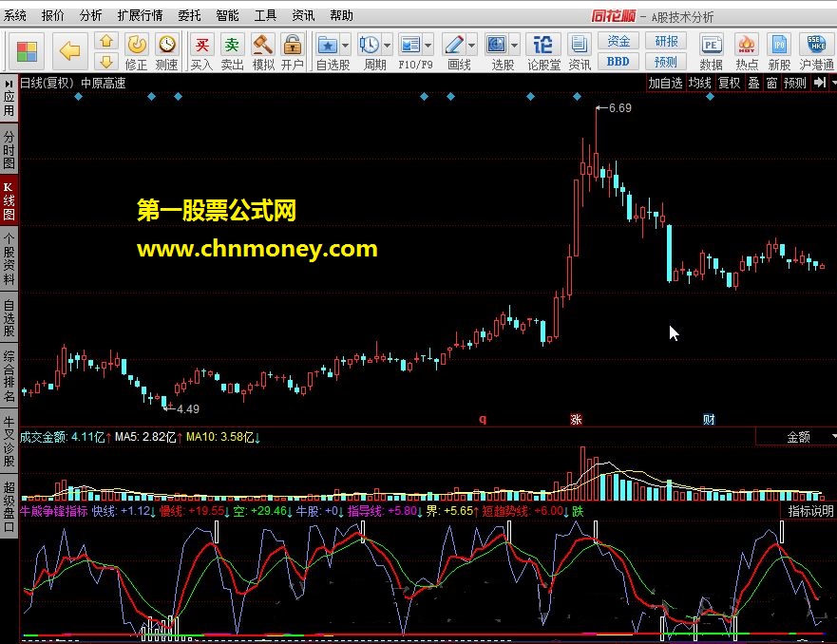837x644 pixels.
Task: Expand the 选股 dropdown arrow
Action: click(515, 46)
